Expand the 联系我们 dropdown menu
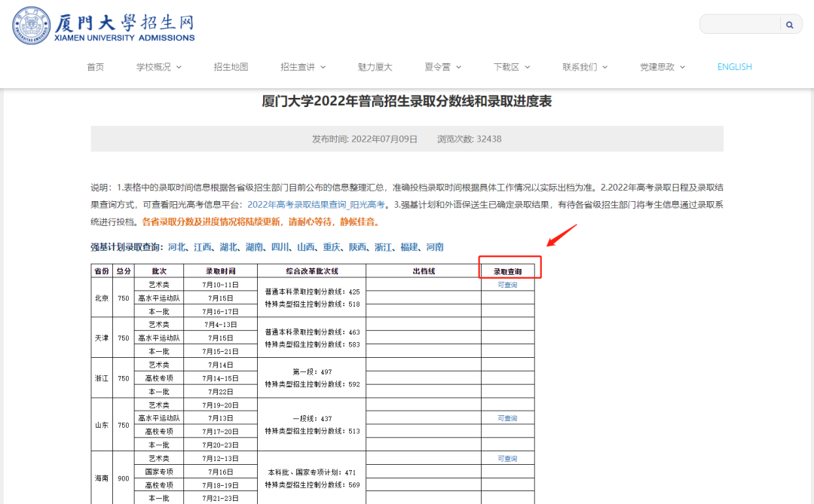The width and height of the screenshot is (814, 504). click(585, 67)
